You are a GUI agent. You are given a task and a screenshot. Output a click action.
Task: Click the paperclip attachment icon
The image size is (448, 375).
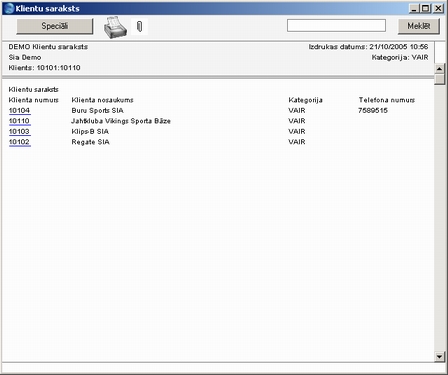(140, 26)
